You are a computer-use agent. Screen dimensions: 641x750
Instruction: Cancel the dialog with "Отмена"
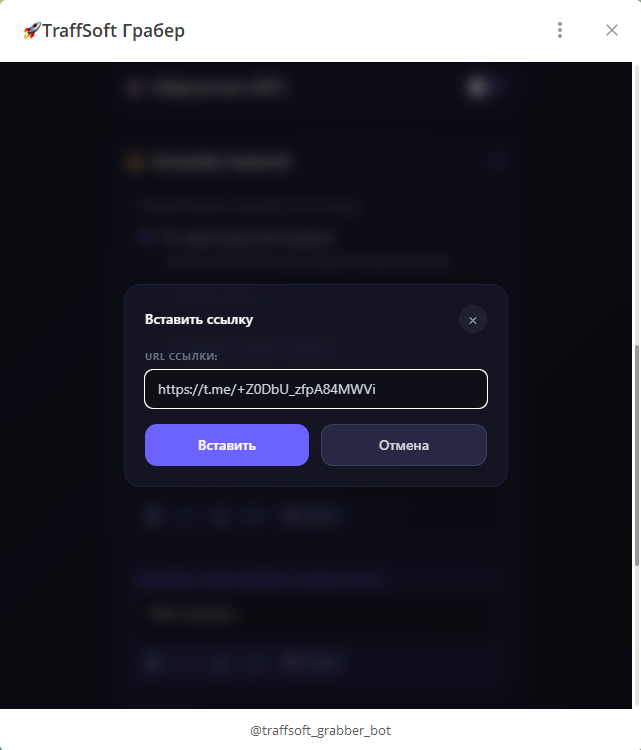pos(403,445)
